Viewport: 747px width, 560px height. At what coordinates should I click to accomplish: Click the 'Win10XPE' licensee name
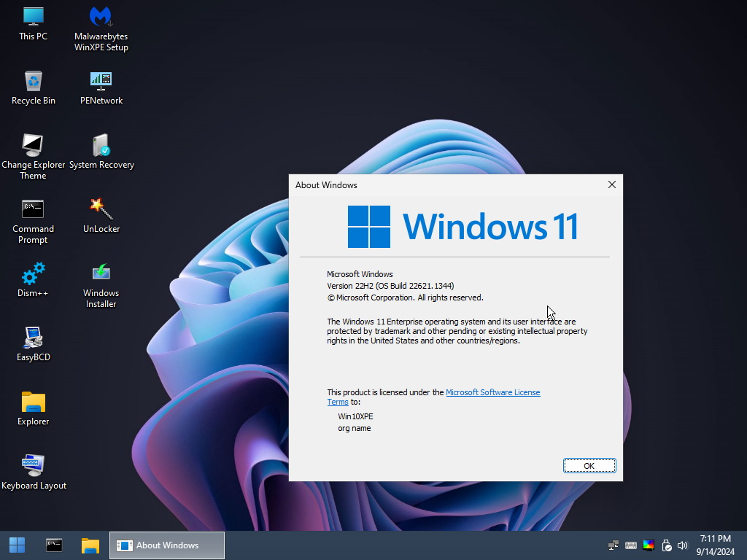click(x=355, y=416)
